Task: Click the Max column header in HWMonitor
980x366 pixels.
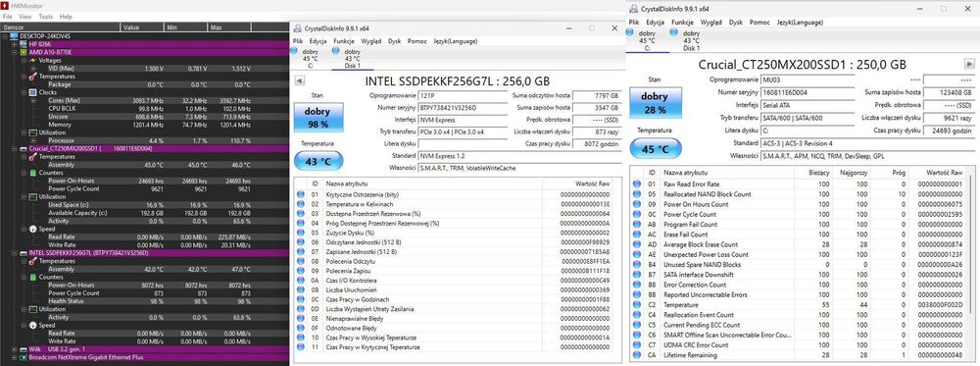Action: pos(229,26)
